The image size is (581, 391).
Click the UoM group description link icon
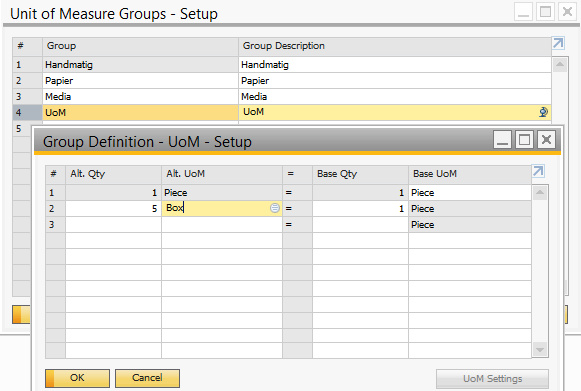click(x=543, y=112)
